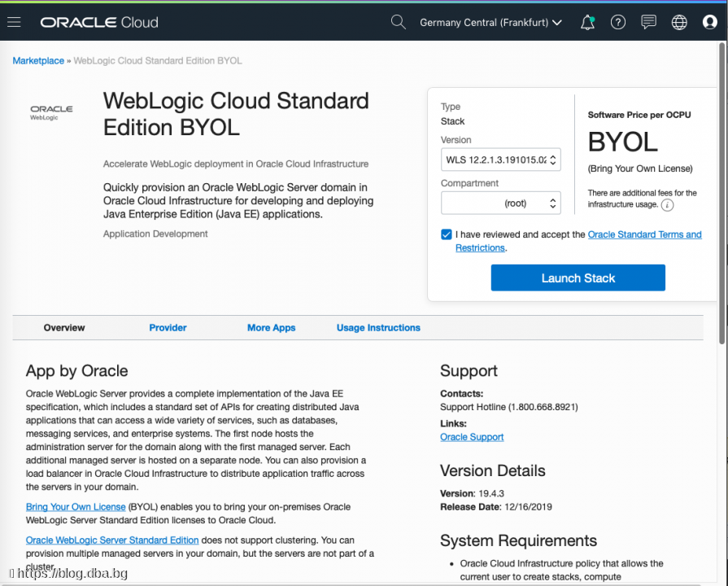Image resolution: width=728 pixels, height=586 pixels.
Task: Click the infrastructure usage info icon
Action: coord(667,205)
